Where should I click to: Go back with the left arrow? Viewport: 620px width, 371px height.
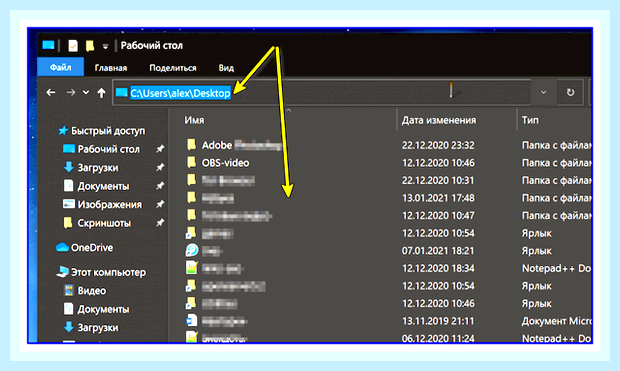(51, 93)
